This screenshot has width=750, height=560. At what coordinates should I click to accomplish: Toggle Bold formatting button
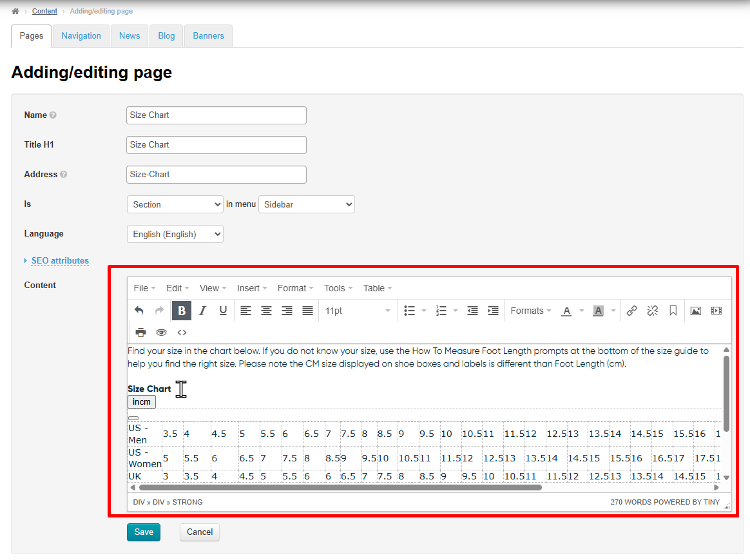182,311
